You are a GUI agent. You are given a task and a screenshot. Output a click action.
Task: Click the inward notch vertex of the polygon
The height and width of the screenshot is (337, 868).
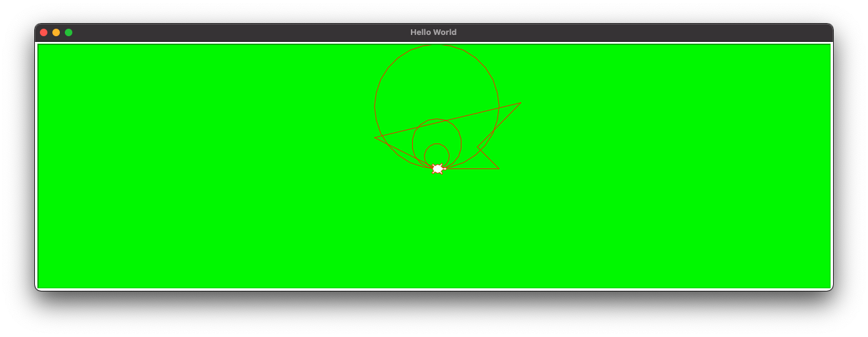click(478, 148)
